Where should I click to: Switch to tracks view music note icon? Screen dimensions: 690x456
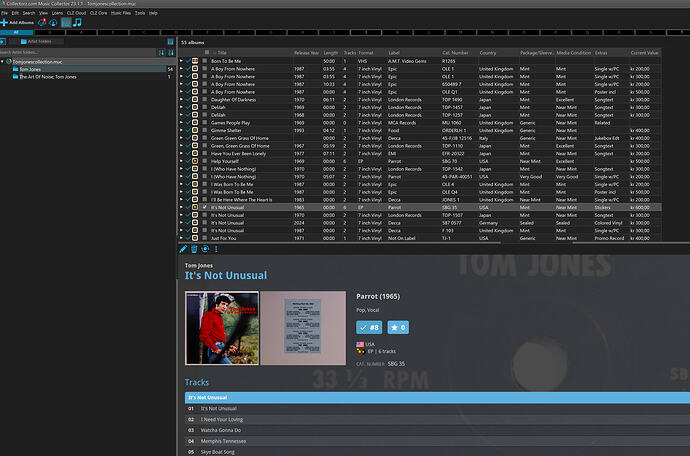click(77, 22)
